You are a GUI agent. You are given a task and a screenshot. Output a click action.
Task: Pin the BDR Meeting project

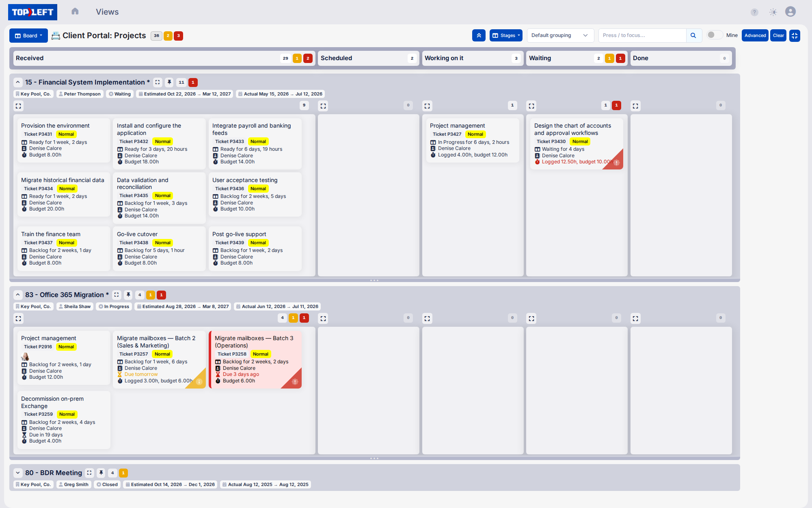pos(101,473)
